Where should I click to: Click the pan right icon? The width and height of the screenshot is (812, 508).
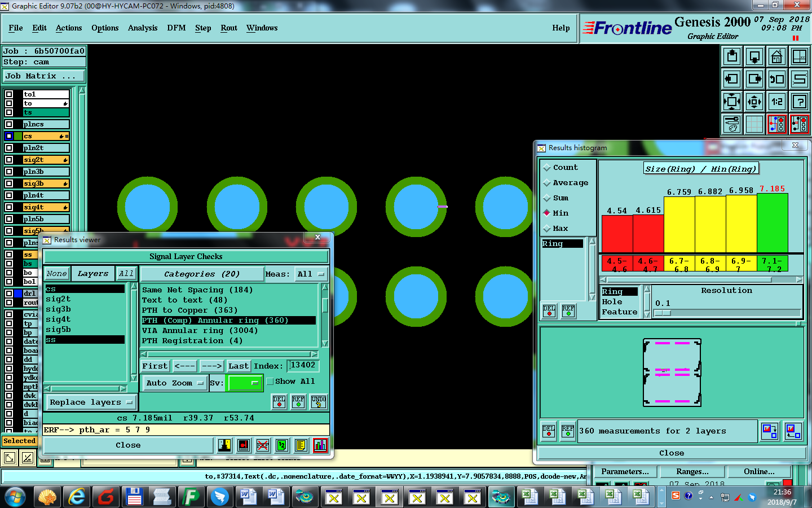tap(754, 80)
